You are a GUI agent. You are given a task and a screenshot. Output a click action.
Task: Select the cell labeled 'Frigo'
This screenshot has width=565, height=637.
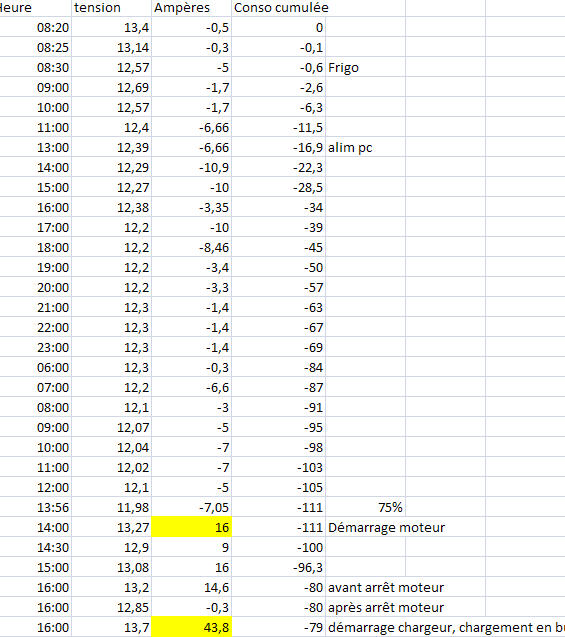point(366,67)
